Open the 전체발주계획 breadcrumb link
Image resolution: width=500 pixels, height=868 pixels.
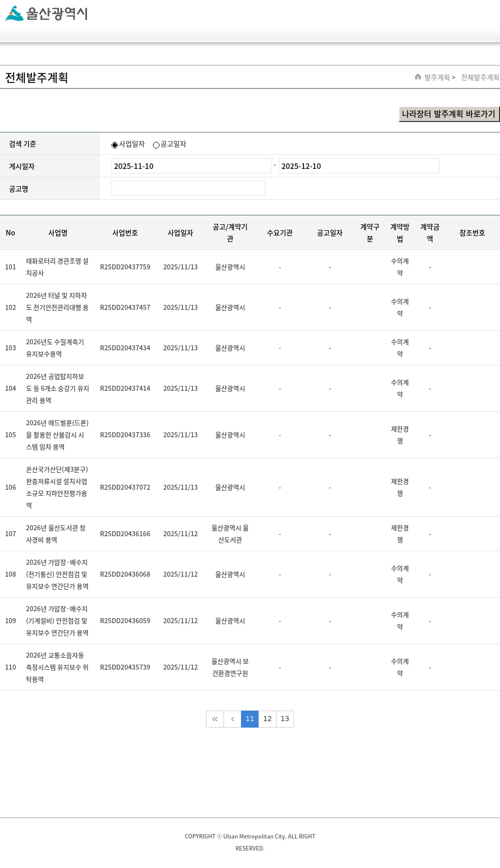(x=479, y=77)
